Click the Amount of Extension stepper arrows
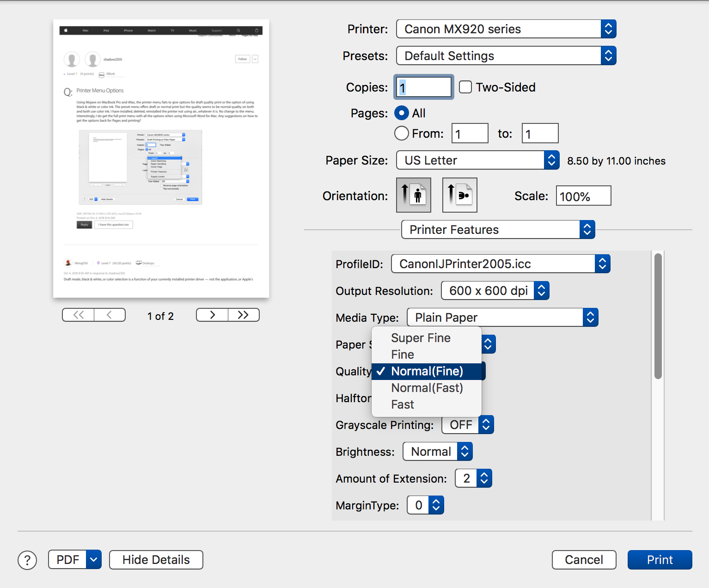Viewport: 709px width, 588px height. pyautogui.click(x=484, y=478)
